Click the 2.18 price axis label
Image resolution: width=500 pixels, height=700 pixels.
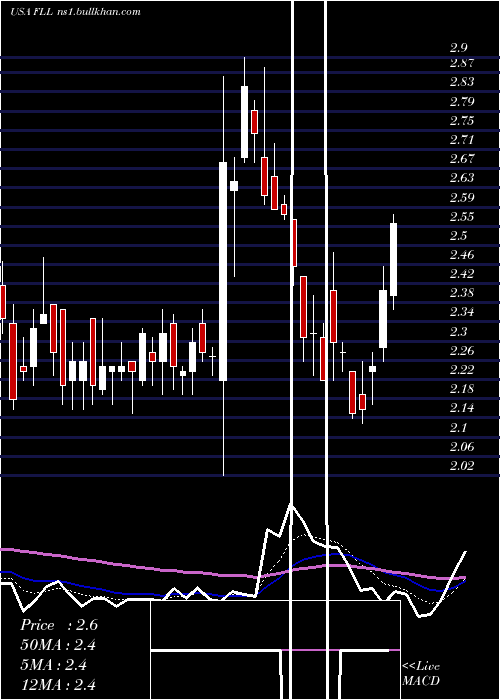tap(462, 389)
